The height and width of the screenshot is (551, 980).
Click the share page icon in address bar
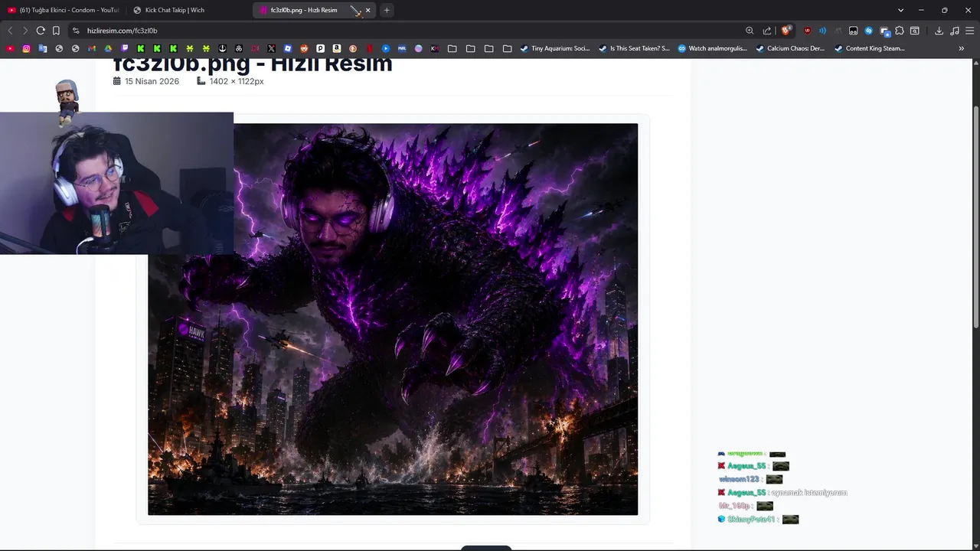tap(767, 31)
